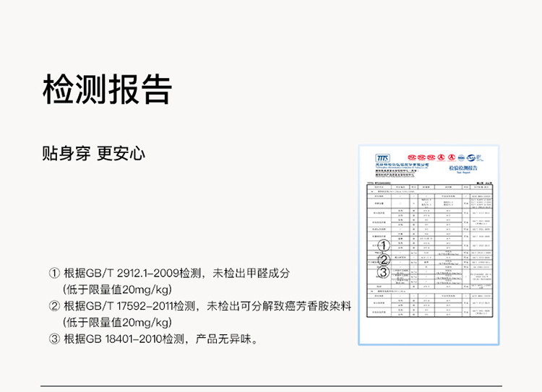Click the 检测报告 heading
The width and height of the screenshot is (542, 392).
[107, 90]
